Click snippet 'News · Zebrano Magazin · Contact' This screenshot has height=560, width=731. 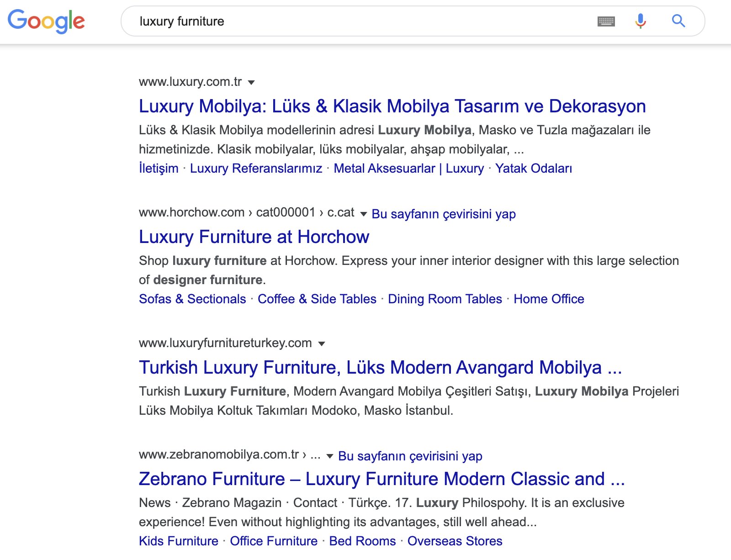(381, 512)
